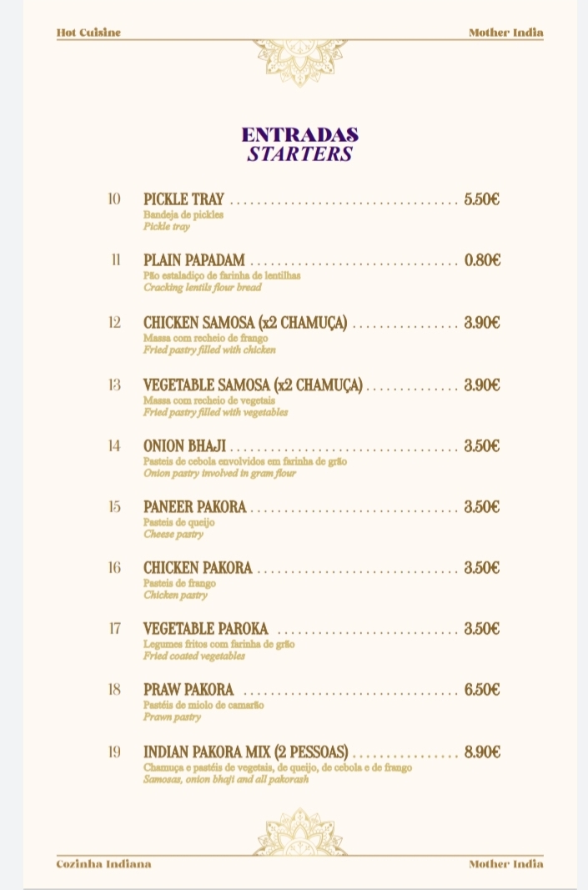
Task: Click the Hot Cuisine header text
Action: pyautogui.click(x=88, y=33)
